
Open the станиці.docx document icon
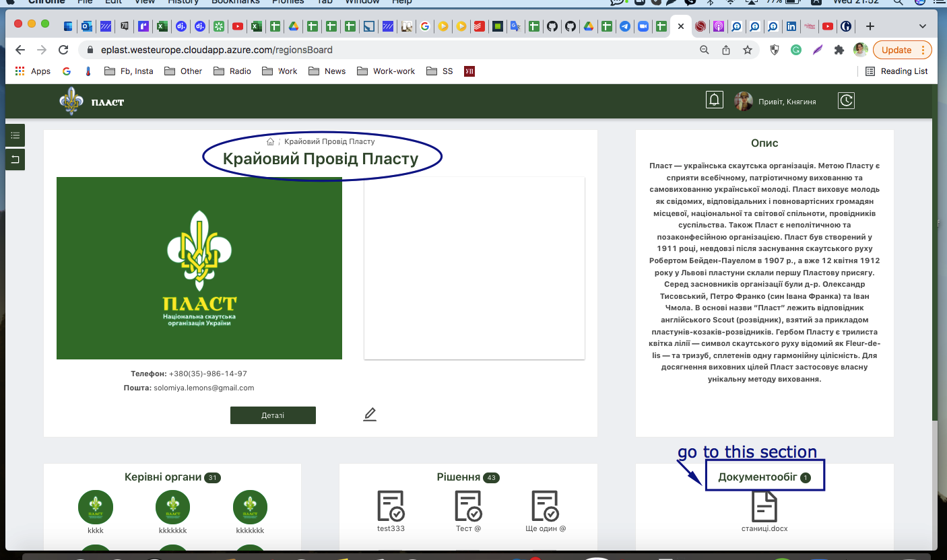click(764, 506)
